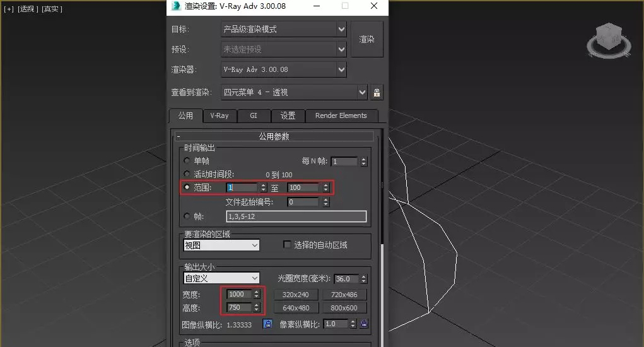Switch to the 设置 tab

click(288, 116)
